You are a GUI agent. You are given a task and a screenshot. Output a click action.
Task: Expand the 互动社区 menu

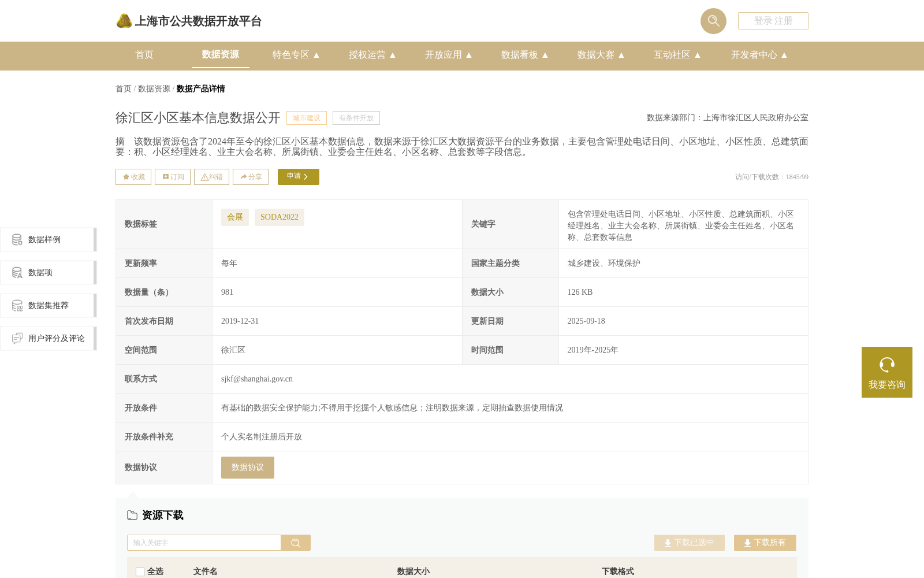click(677, 55)
